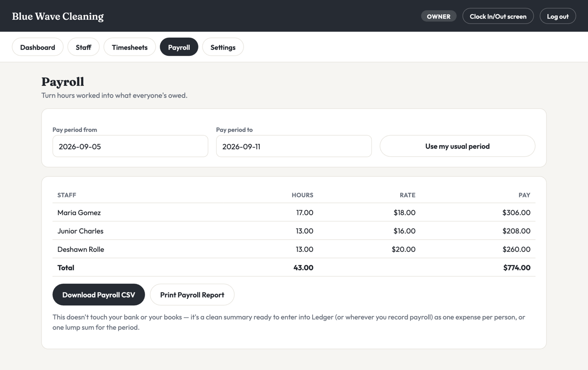The image size is (588, 370).
Task: Print Payroll Report
Action: tap(192, 295)
